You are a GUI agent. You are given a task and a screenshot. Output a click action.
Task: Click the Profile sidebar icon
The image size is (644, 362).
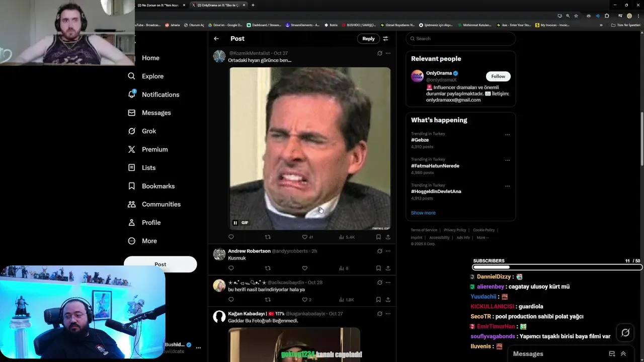coord(132,222)
